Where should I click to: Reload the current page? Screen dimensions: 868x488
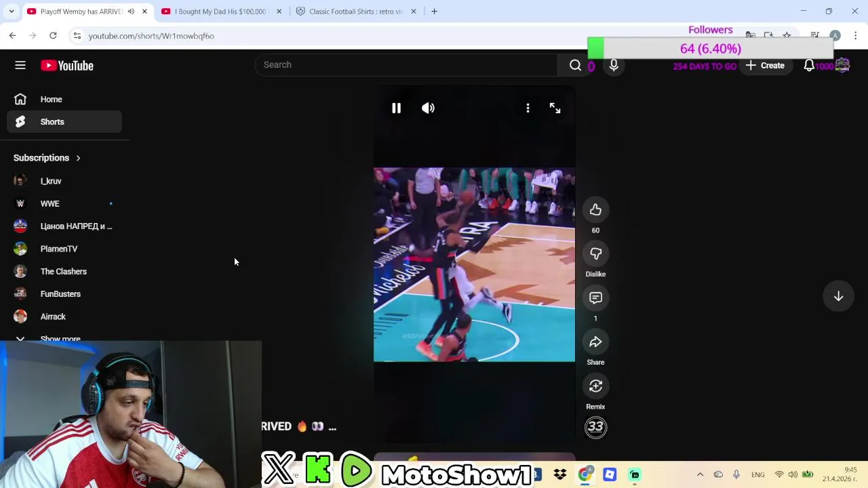53,35
